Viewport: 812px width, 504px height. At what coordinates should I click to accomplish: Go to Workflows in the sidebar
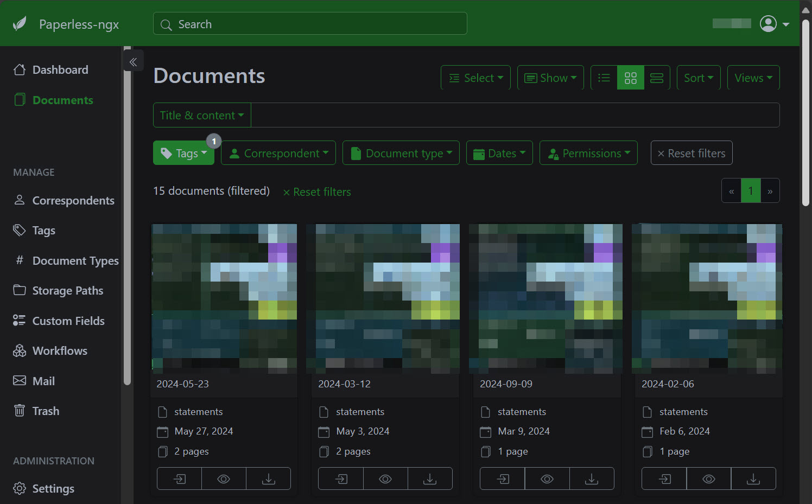[60, 350]
